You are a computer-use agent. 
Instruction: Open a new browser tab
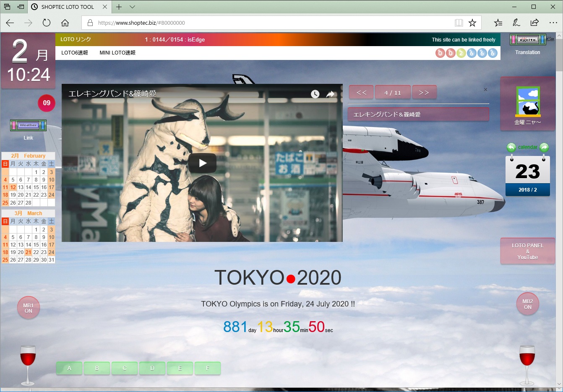coord(119,7)
